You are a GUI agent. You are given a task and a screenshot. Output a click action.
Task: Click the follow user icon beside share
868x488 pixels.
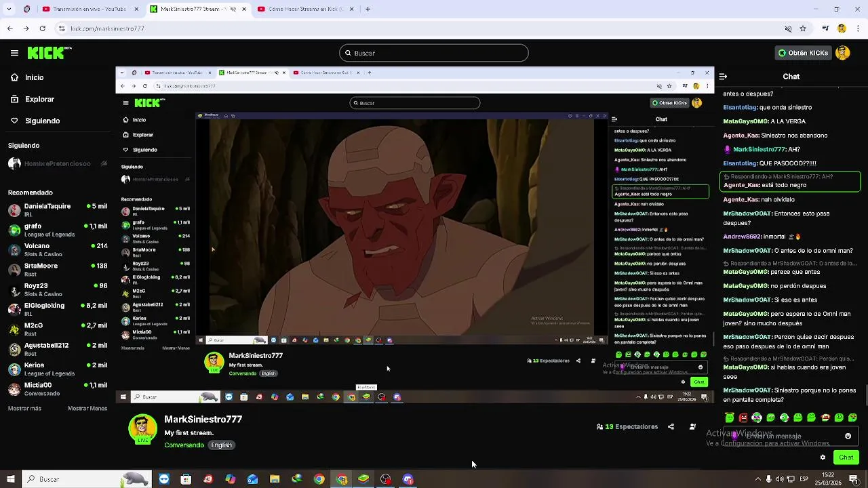(x=692, y=427)
